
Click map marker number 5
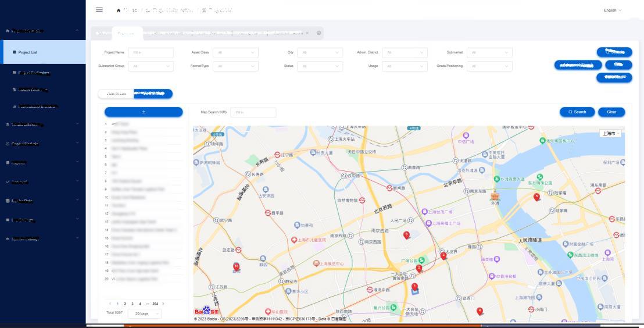[x=536, y=197]
